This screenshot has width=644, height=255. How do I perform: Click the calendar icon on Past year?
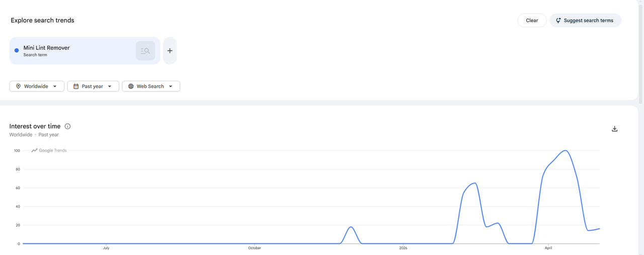[x=76, y=86]
